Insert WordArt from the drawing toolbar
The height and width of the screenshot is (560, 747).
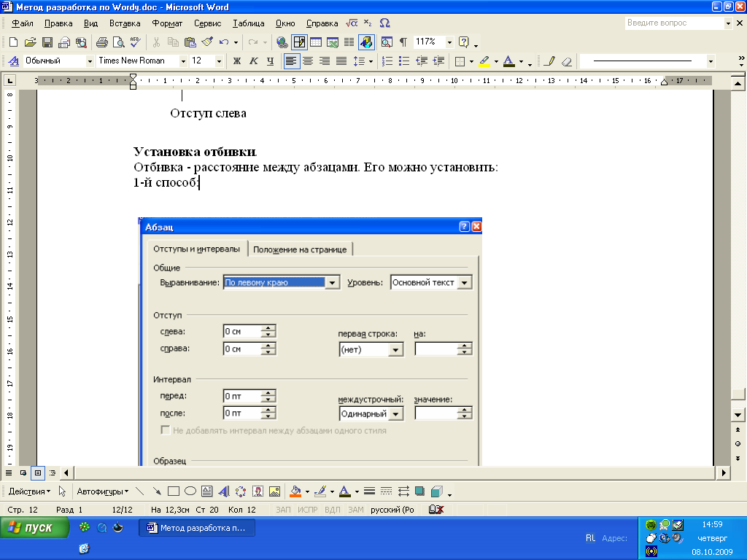point(224,491)
